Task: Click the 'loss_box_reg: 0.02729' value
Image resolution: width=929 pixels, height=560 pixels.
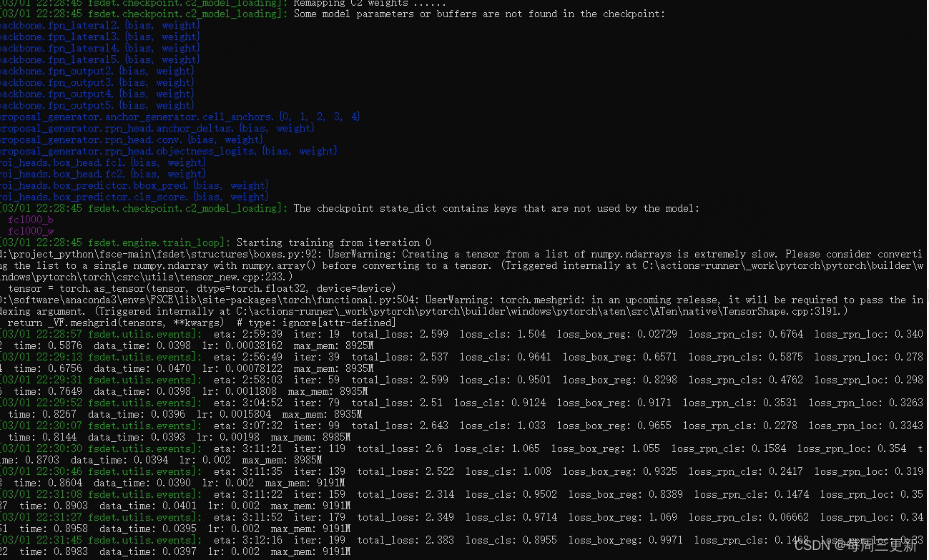Action: click(x=617, y=334)
